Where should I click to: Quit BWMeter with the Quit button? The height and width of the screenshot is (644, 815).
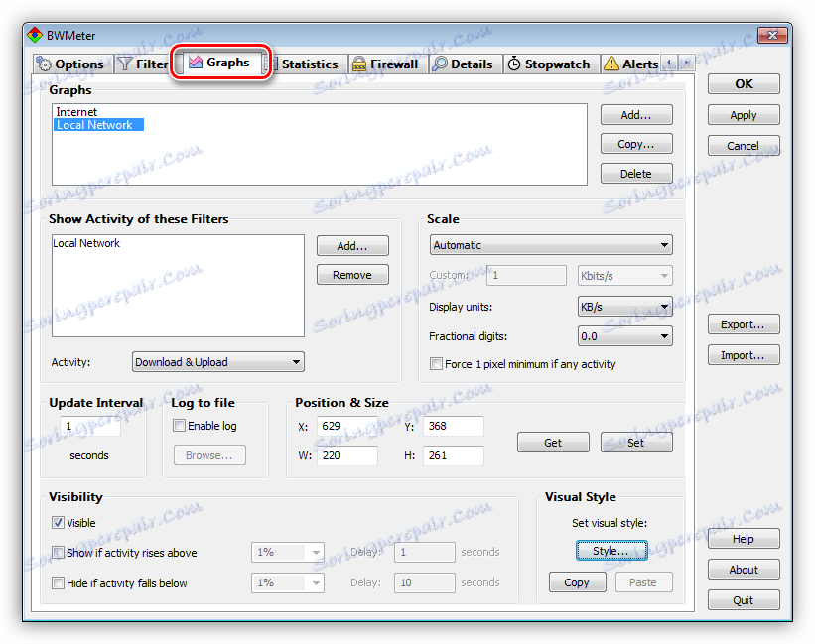[744, 600]
